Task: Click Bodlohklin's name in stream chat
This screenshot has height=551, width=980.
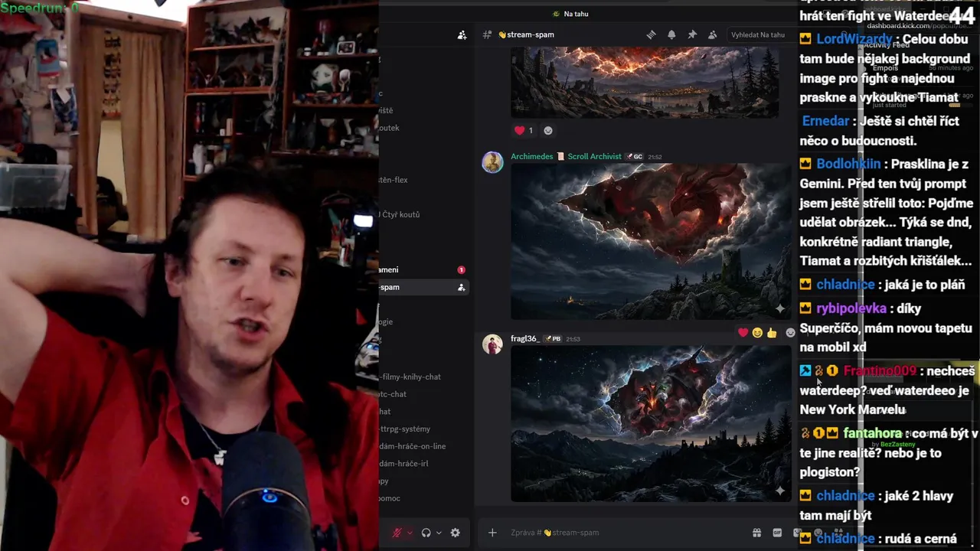Action: (848, 164)
